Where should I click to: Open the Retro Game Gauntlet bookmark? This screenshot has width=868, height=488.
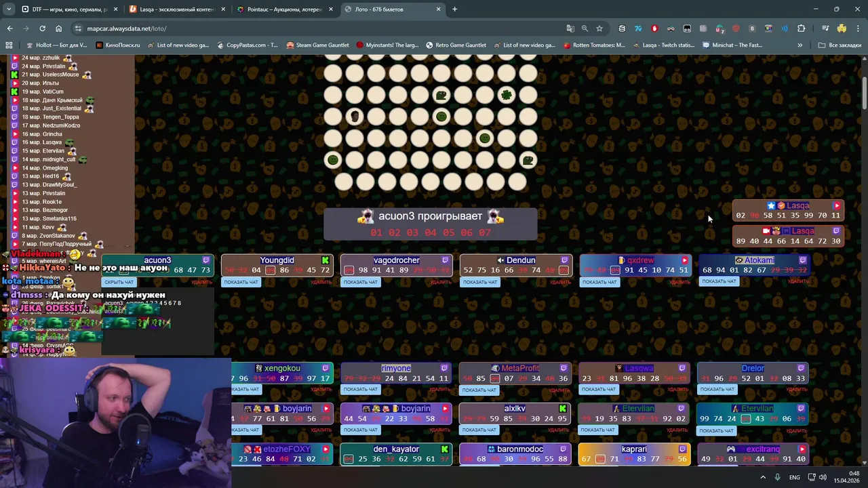pos(456,45)
